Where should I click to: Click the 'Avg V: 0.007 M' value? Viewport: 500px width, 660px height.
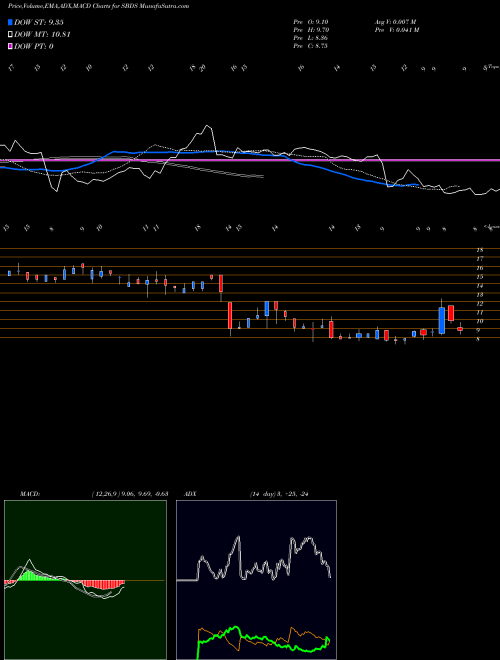(x=395, y=22)
